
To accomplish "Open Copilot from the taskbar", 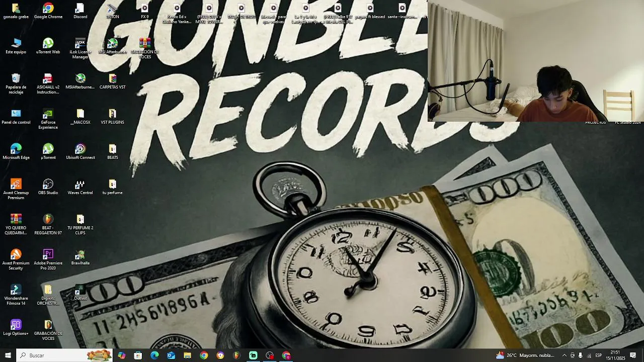I will tap(122, 355).
